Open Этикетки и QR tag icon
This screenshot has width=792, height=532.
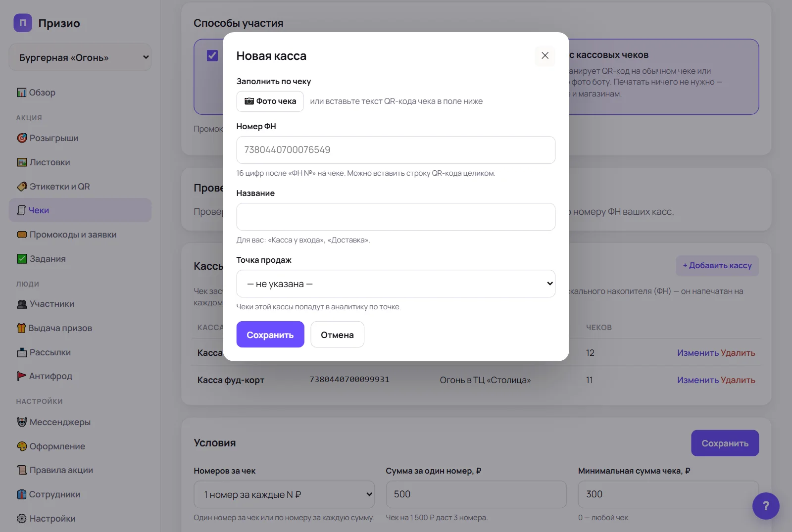(22, 187)
